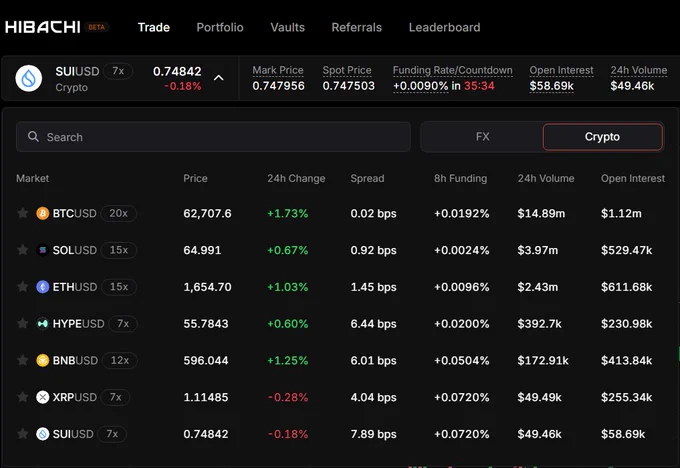Favorite SOLUSD with its star
Viewport: 680px width, 468px height.
[23, 250]
